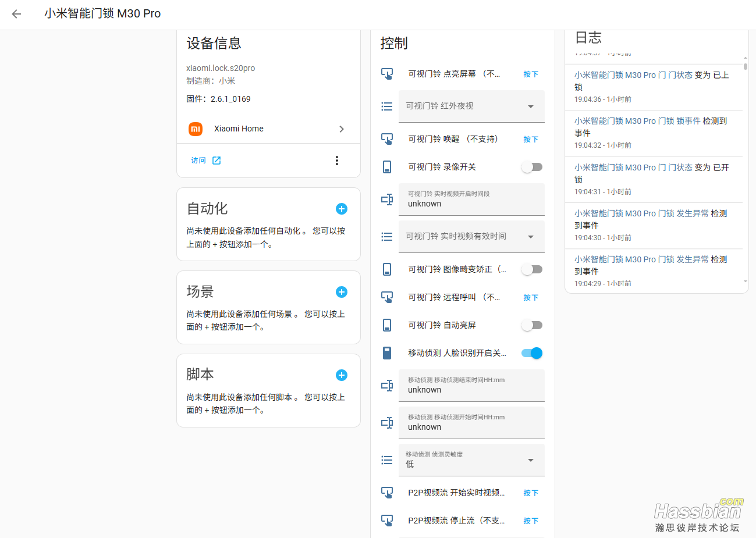Image resolution: width=756 pixels, height=538 pixels.
Task: Click scroll-down arrow in 日志 panel
Action: point(746,282)
